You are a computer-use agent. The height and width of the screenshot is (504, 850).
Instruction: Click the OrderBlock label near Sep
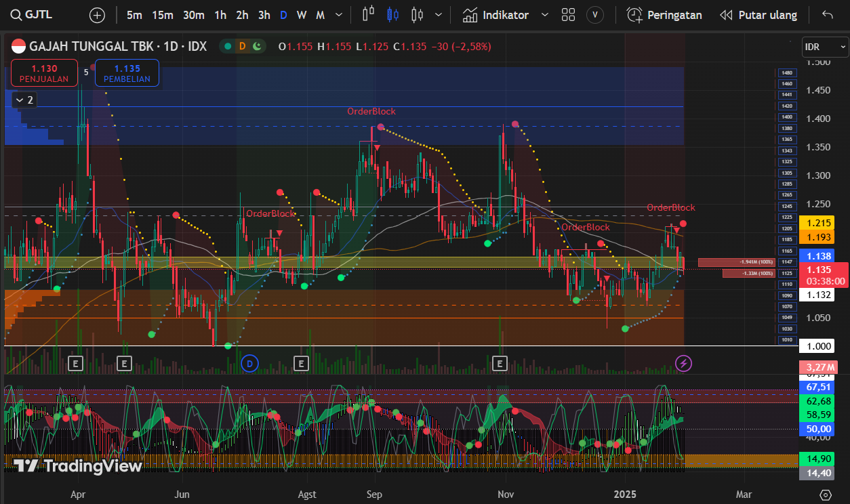[371, 111]
